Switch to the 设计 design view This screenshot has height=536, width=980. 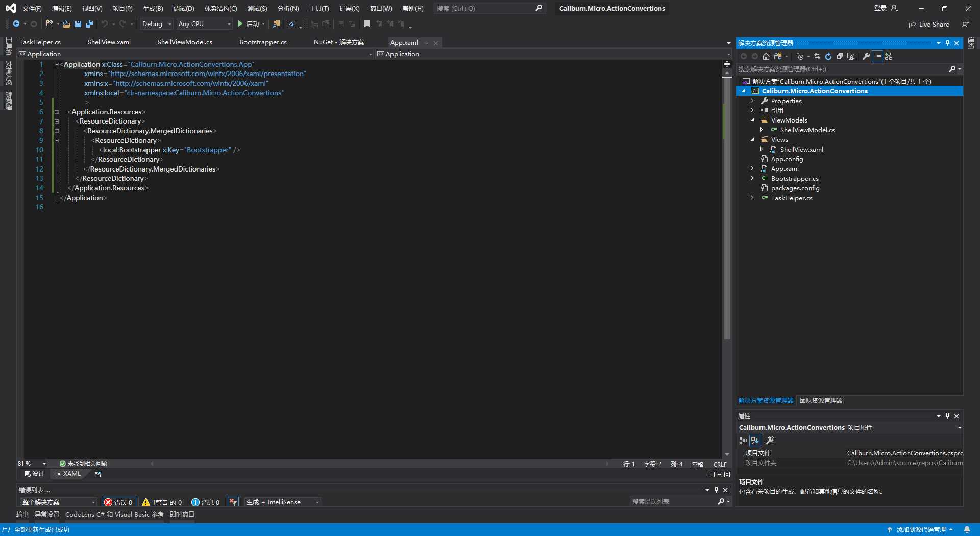pos(35,474)
